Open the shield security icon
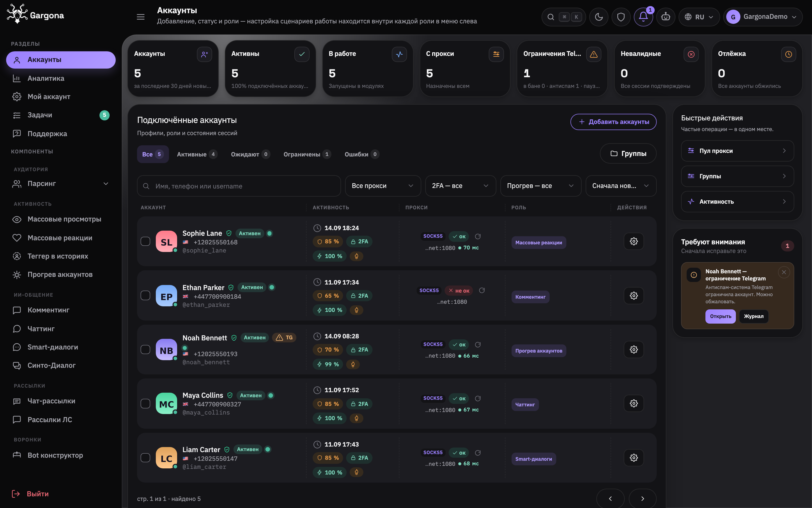 [x=621, y=17]
